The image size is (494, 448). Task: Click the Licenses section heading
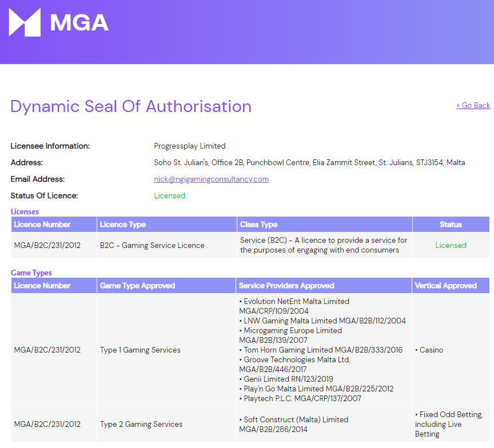pyautogui.click(x=25, y=211)
